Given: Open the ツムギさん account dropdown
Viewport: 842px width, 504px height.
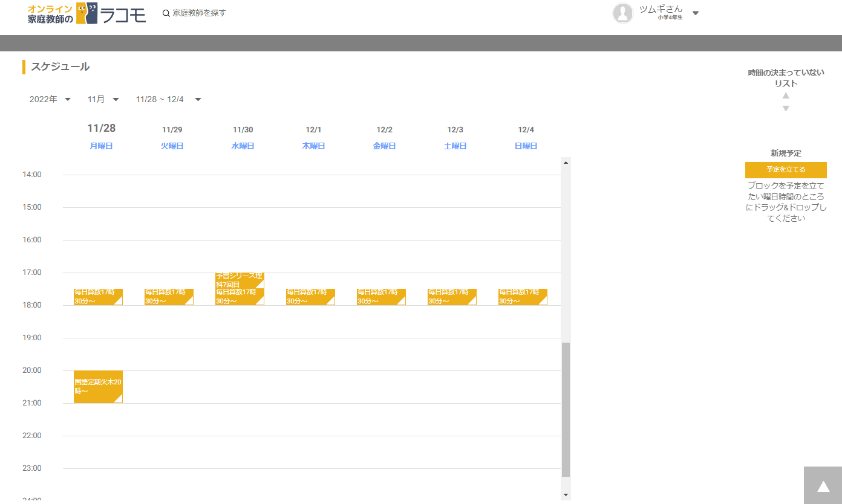Looking at the screenshot, I should pyautogui.click(x=696, y=13).
